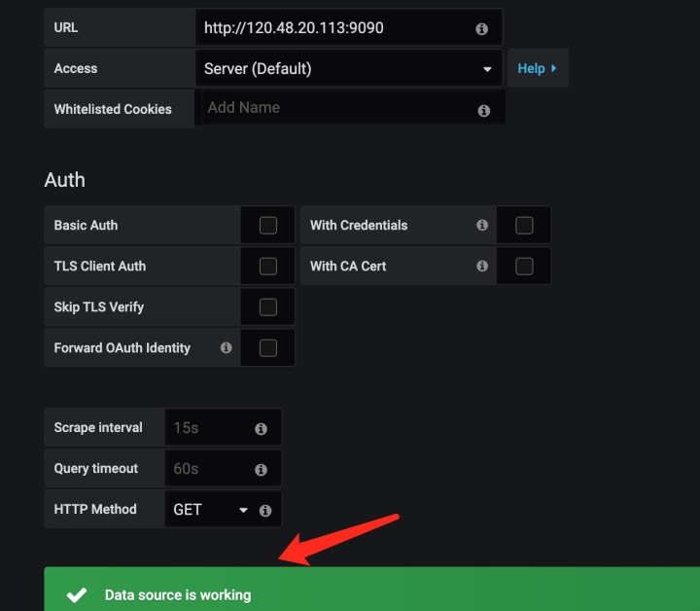Click the 'Basic Auth' label

click(86, 225)
